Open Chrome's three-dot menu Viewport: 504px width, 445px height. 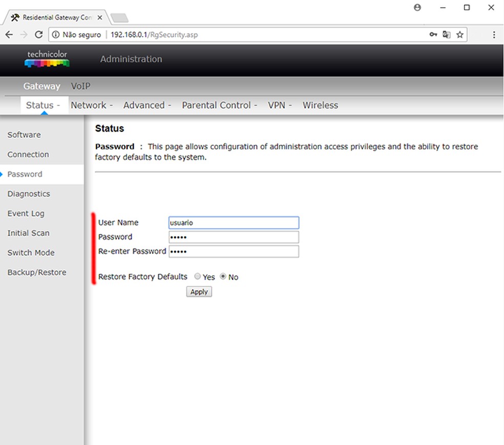493,34
